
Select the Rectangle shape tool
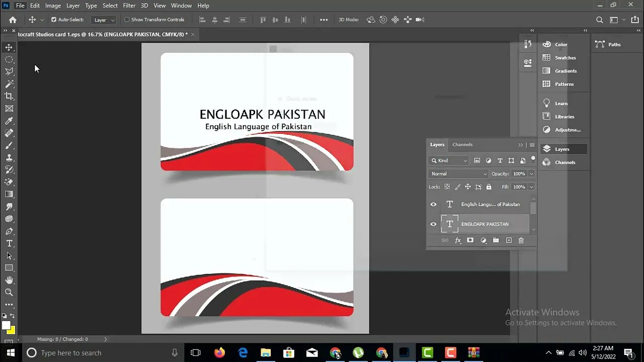(9, 268)
